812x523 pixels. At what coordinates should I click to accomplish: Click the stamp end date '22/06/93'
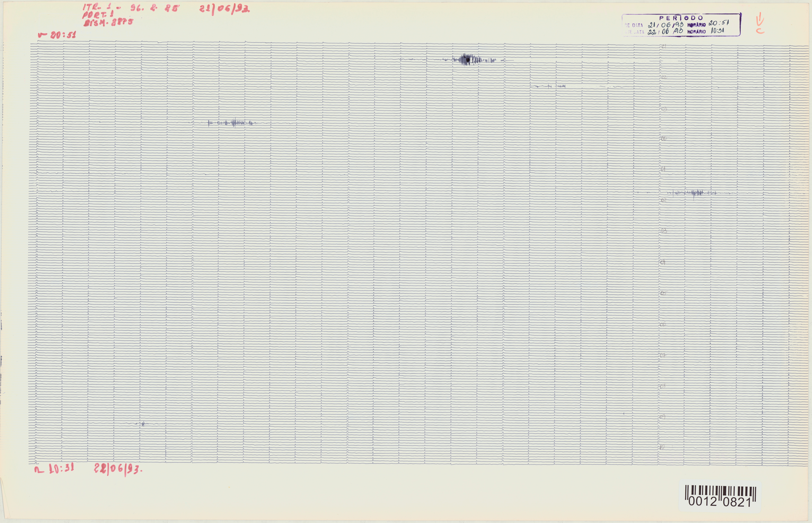666,31
